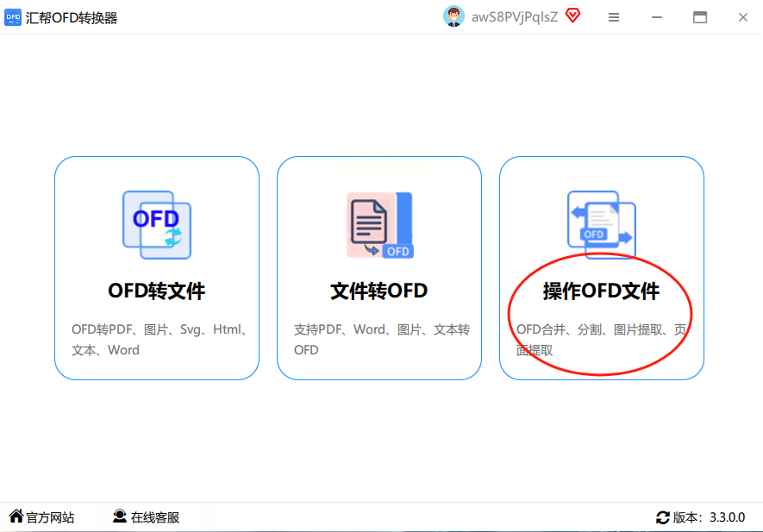Open the 文件转OFD card title
763x532 pixels.
pos(379,291)
